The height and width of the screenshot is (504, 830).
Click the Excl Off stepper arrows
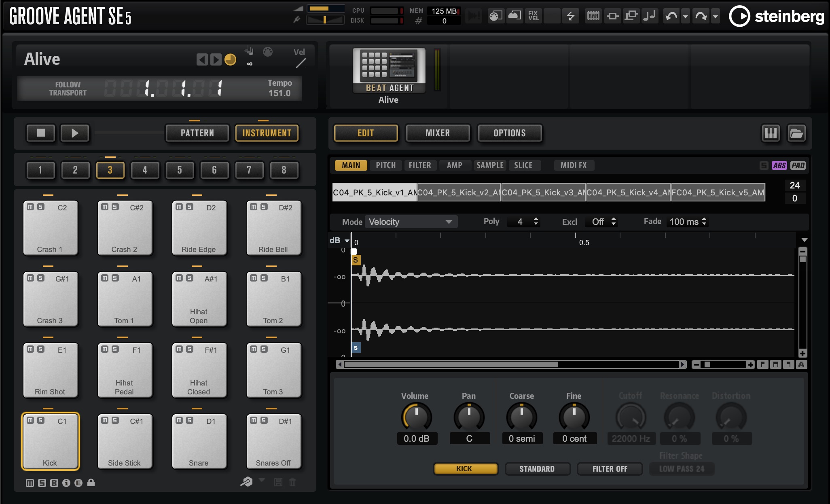(x=614, y=222)
